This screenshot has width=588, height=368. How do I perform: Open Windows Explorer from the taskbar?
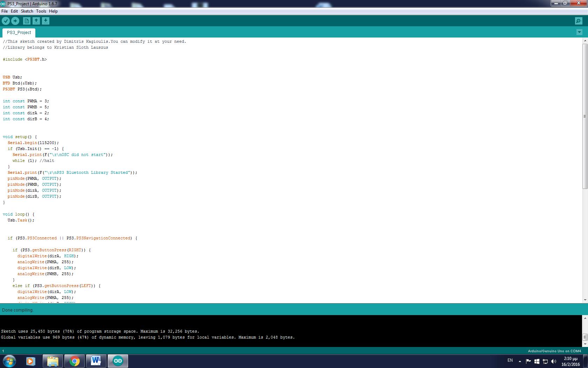tap(52, 361)
